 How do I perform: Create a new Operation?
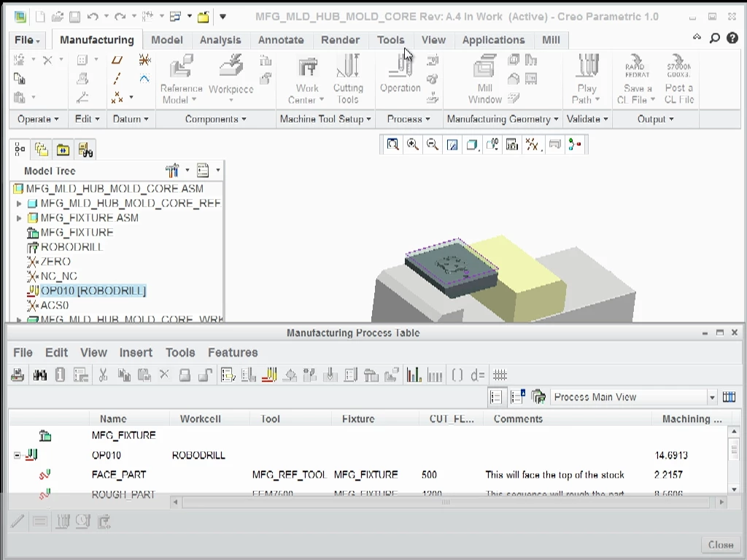tap(400, 74)
